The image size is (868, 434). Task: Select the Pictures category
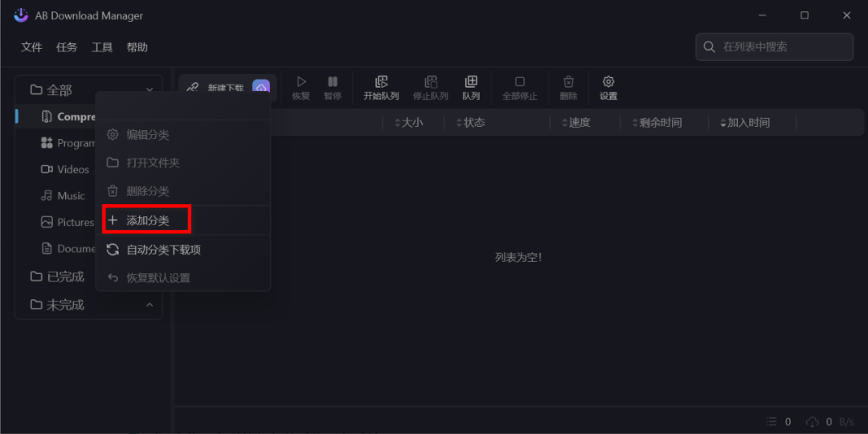pos(68,223)
